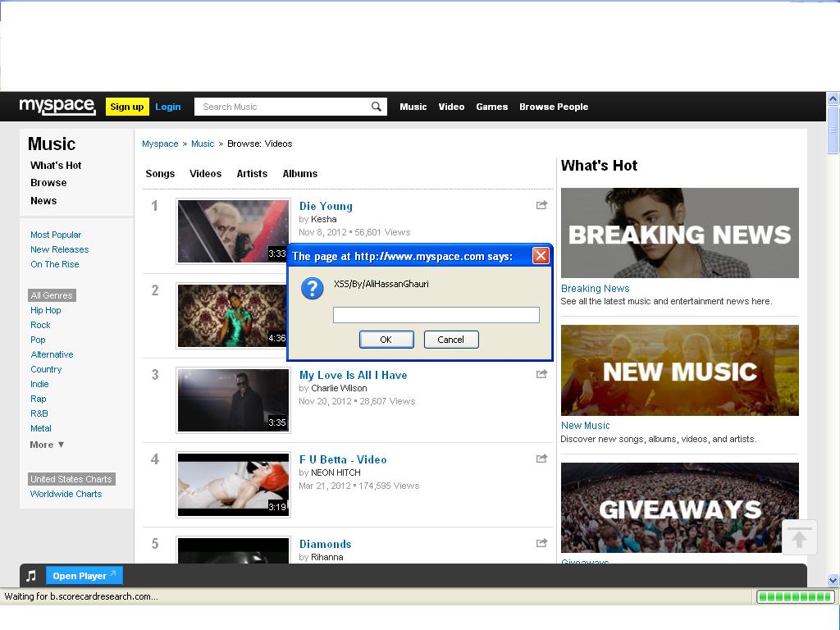Filter by Hip Hop genre

click(x=46, y=310)
